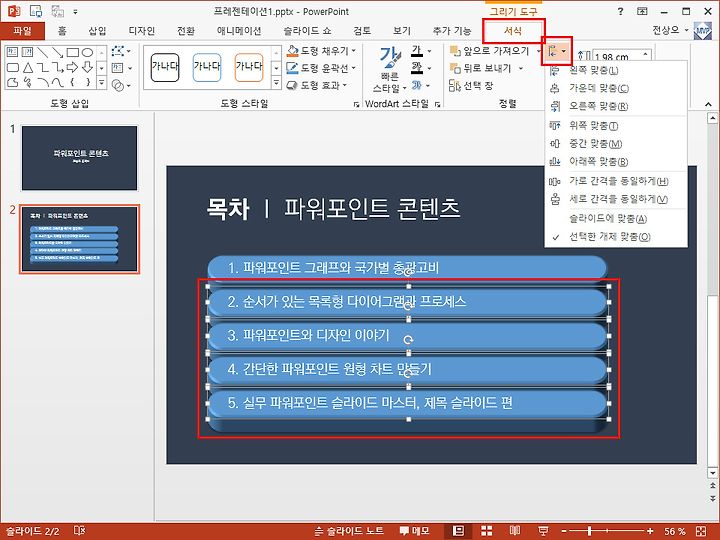Start slide show from status bar icon
The image size is (720, 540).
pyautogui.click(x=543, y=531)
